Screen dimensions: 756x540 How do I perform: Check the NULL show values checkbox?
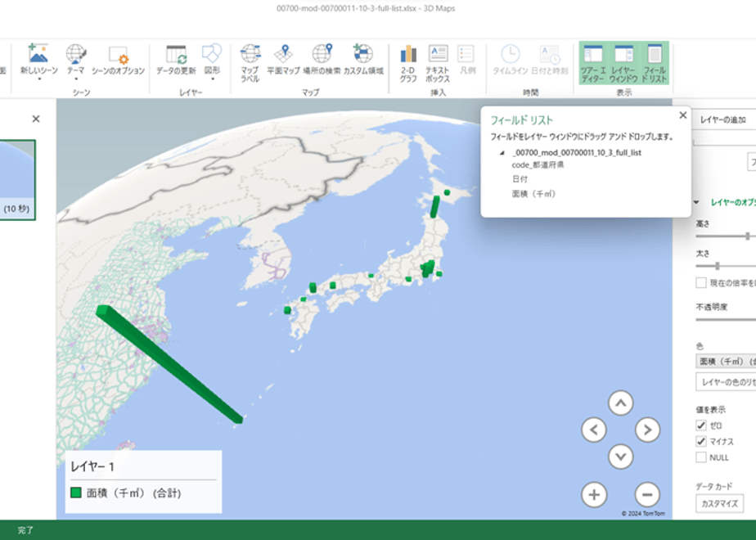pyautogui.click(x=701, y=457)
